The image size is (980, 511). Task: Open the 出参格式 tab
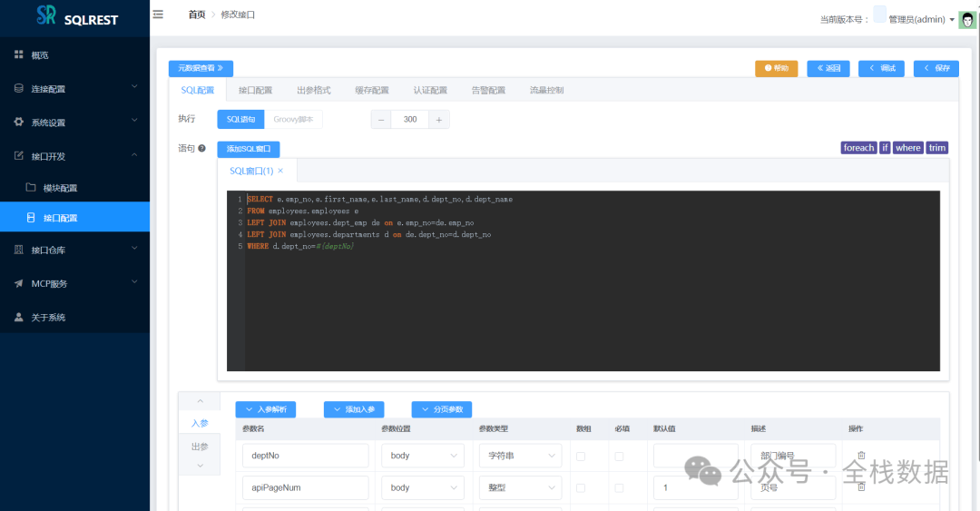click(314, 90)
